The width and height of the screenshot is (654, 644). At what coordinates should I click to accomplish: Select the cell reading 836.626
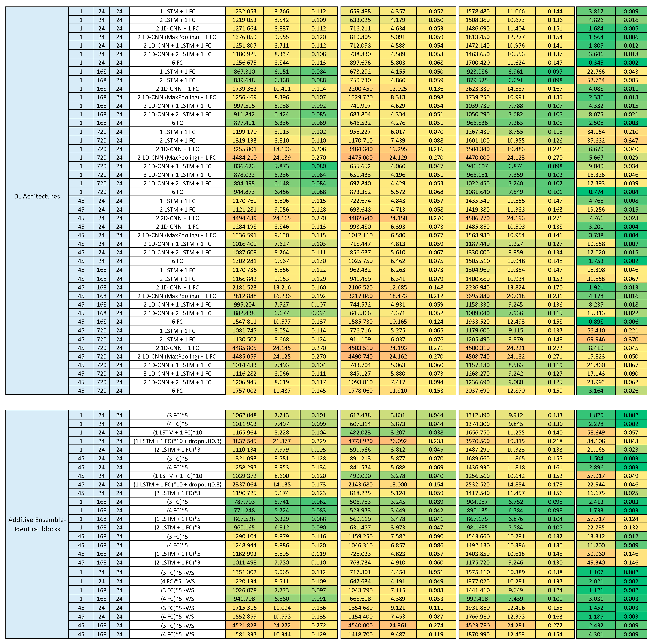click(x=244, y=166)
